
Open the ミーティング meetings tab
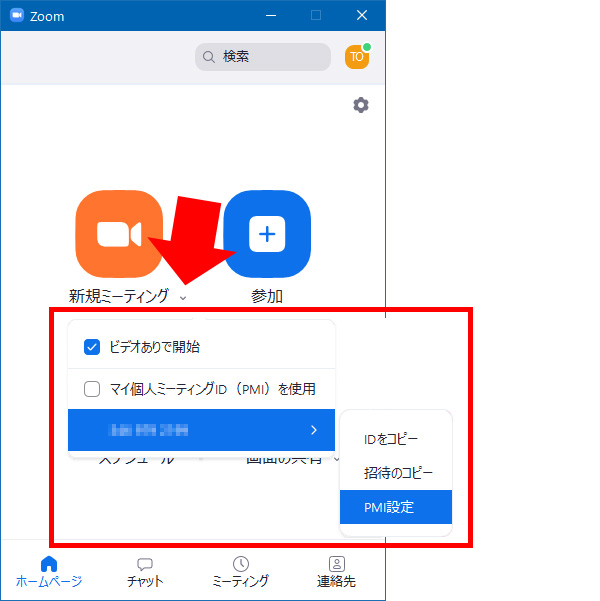point(241,572)
